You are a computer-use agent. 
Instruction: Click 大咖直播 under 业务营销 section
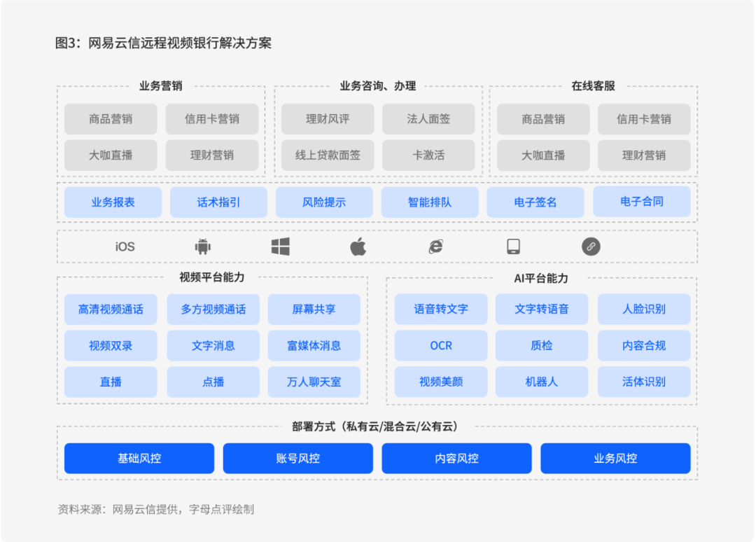(111, 155)
